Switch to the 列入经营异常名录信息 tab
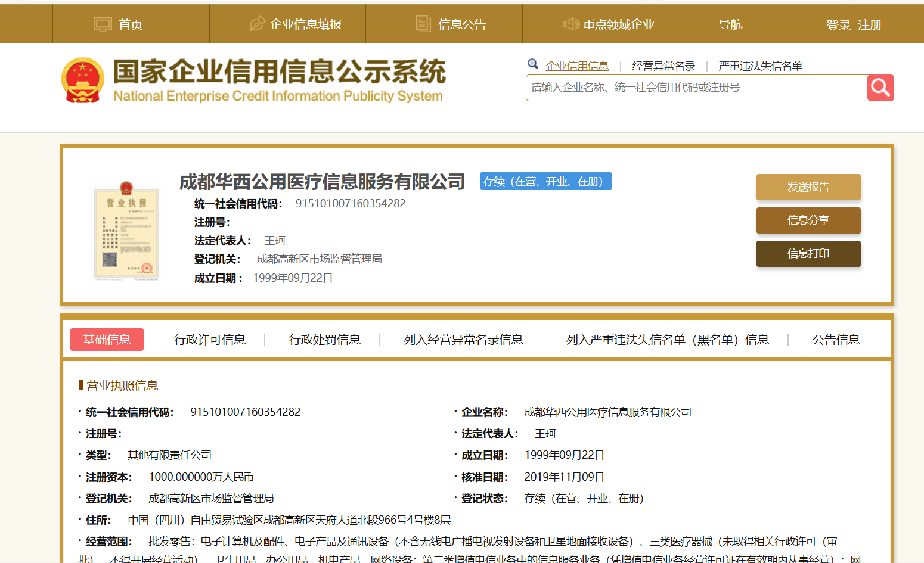The width and height of the screenshot is (924, 563). pyautogui.click(x=463, y=340)
